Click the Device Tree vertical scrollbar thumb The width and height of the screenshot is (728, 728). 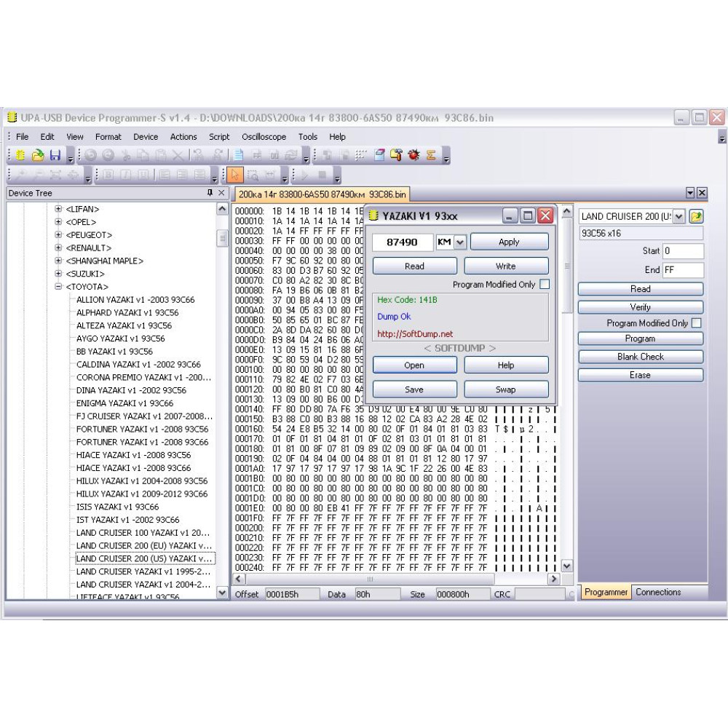click(222, 239)
